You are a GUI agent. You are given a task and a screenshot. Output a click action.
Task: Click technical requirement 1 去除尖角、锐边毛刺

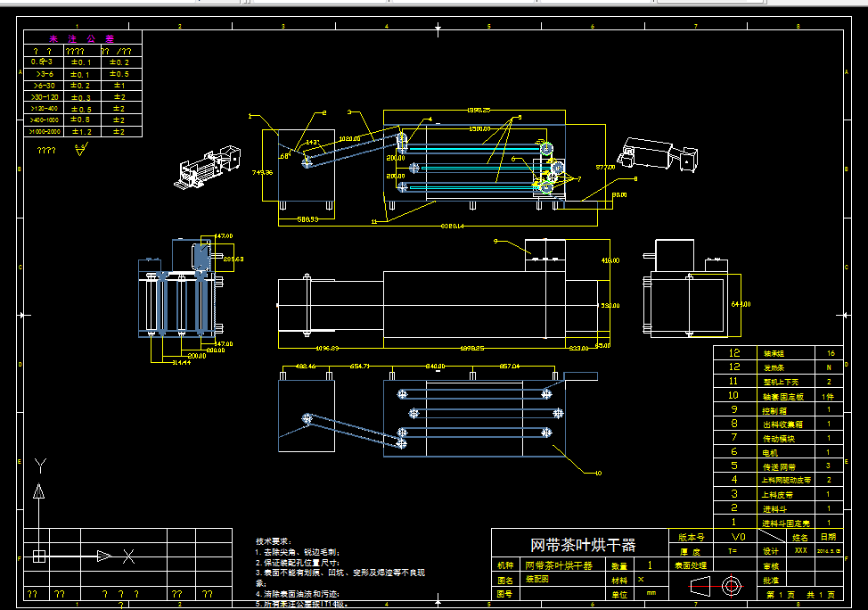click(x=298, y=552)
